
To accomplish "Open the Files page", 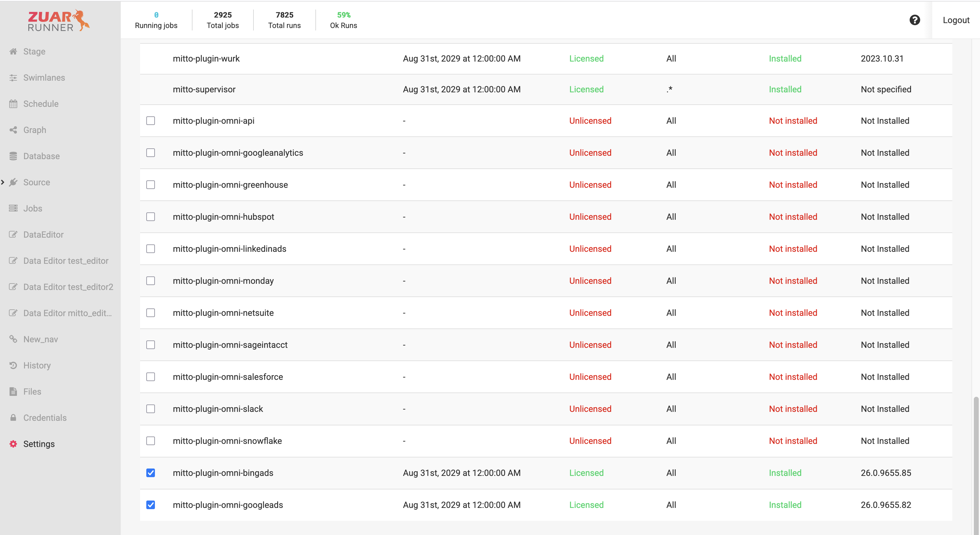I will coord(32,392).
